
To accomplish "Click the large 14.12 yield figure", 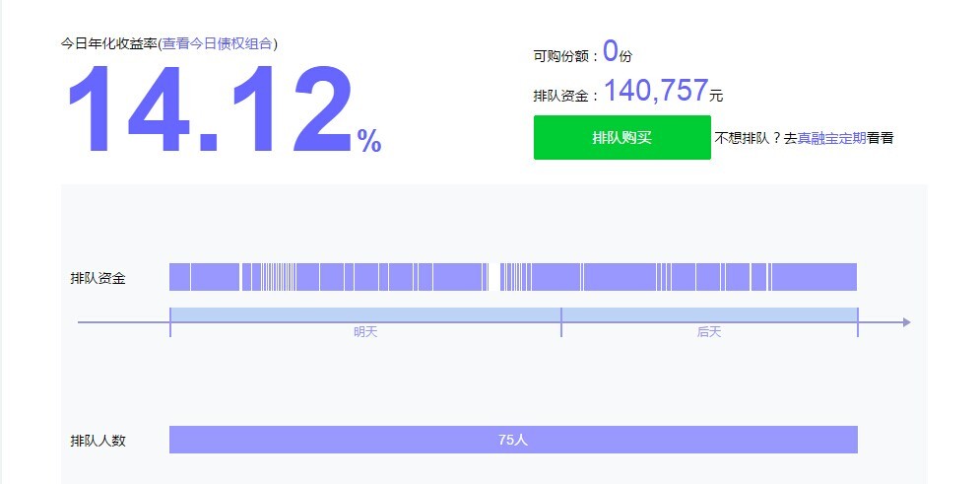I will point(209,110).
